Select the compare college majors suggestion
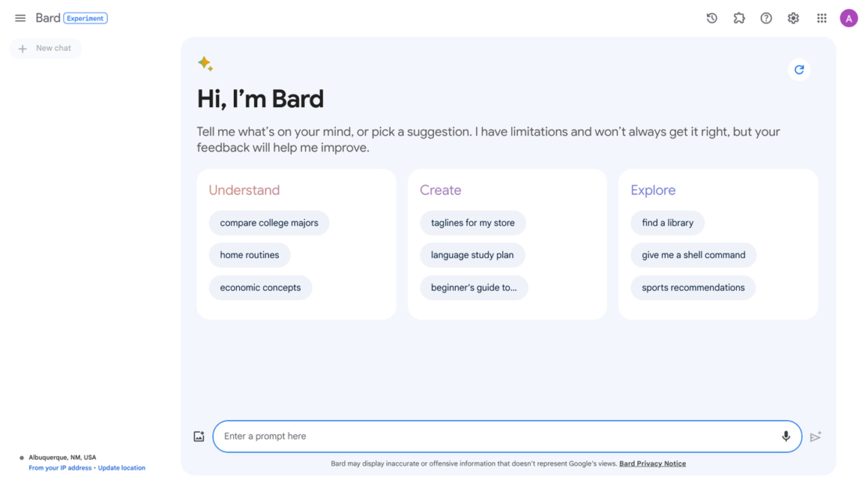Image resolution: width=868 pixels, height=489 pixels. [x=269, y=223]
